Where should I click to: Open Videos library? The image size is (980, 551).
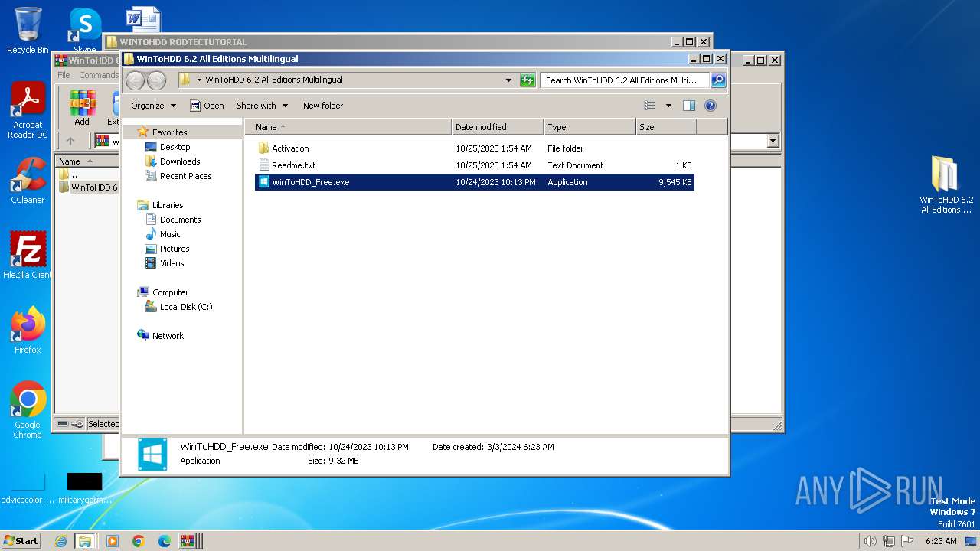pyautogui.click(x=171, y=263)
